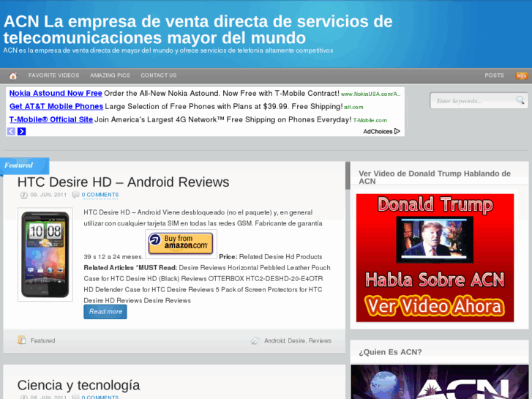Open the Reviews tag link
Image resolution: width=532 pixels, height=399 pixels.
coord(320,340)
